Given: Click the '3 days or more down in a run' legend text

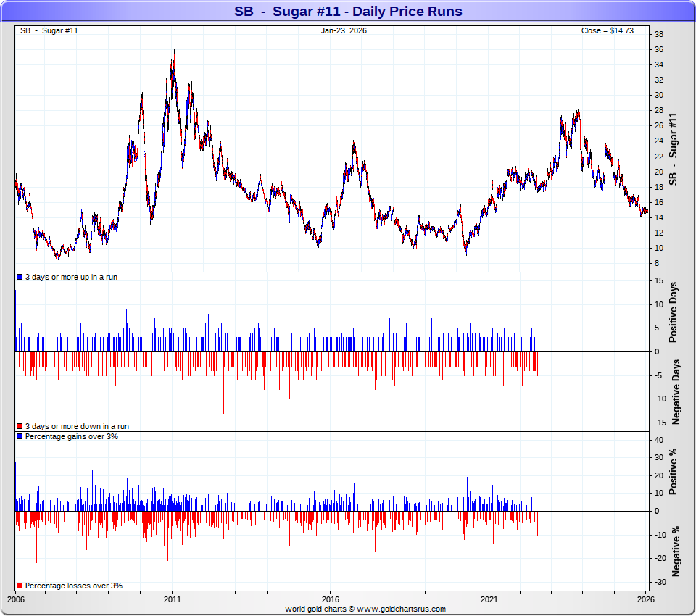Looking at the screenshot, I should coord(77,426).
